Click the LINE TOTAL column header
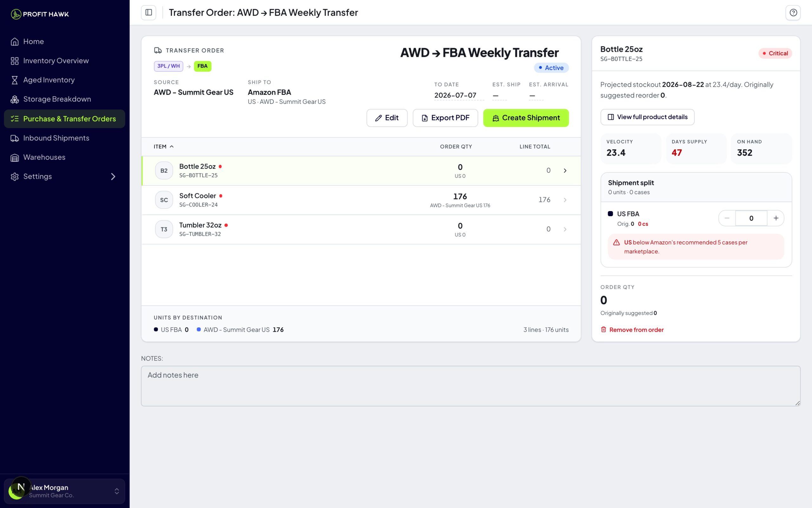812x508 pixels. pyautogui.click(x=535, y=146)
